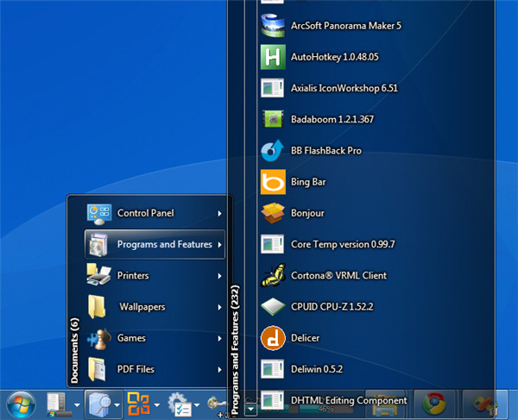
Task: Click the Cortona VRML Client butterfly icon
Action: 272,275
